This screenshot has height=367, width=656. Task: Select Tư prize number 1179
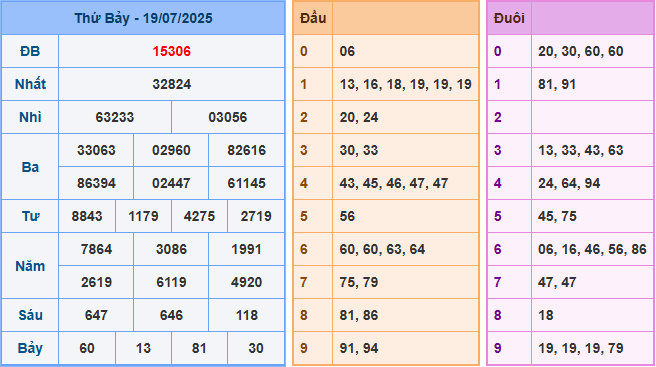click(x=143, y=216)
